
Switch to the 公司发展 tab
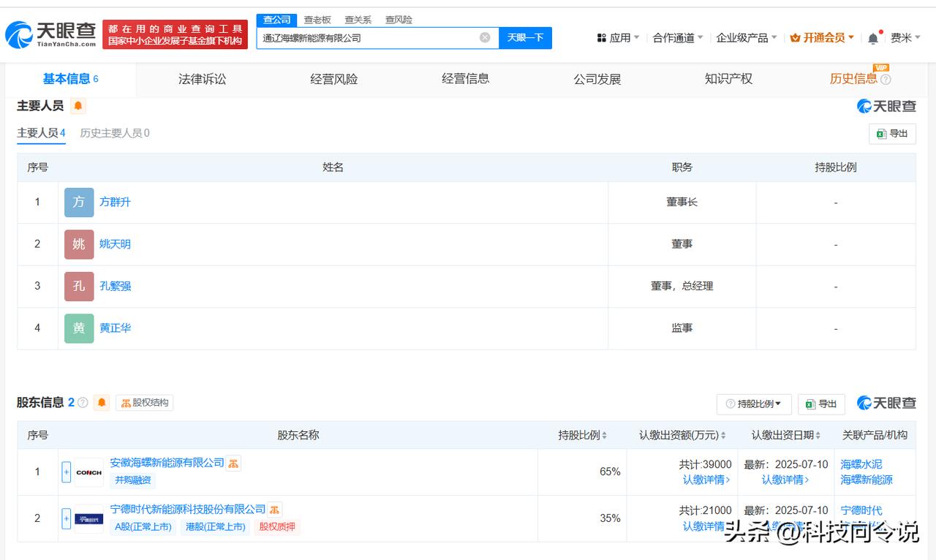point(597,79)
